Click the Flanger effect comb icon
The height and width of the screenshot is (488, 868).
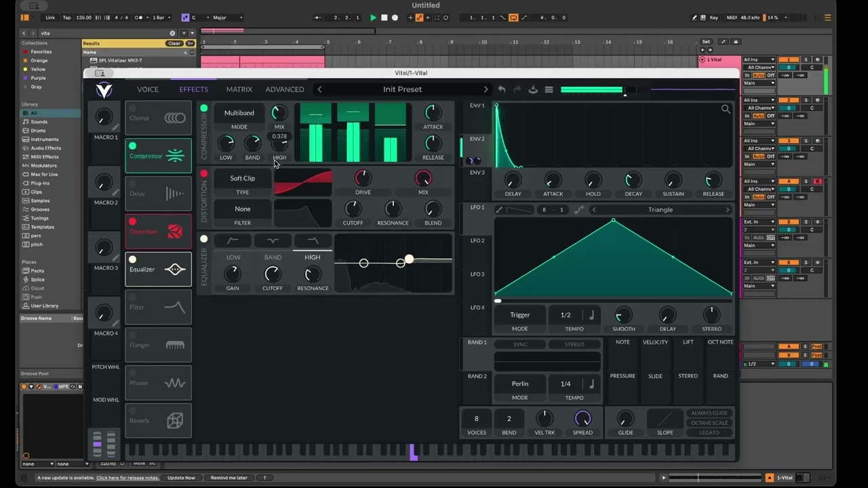[x=175, y=345]
